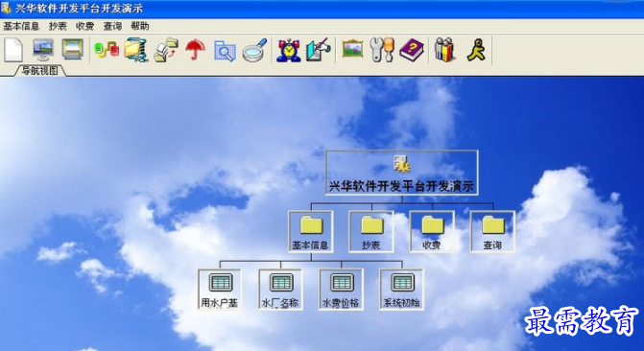Open the 水费价格 table node
This screenshot has height=351, width=644.
pyautogui.click(x=341, y=290)
